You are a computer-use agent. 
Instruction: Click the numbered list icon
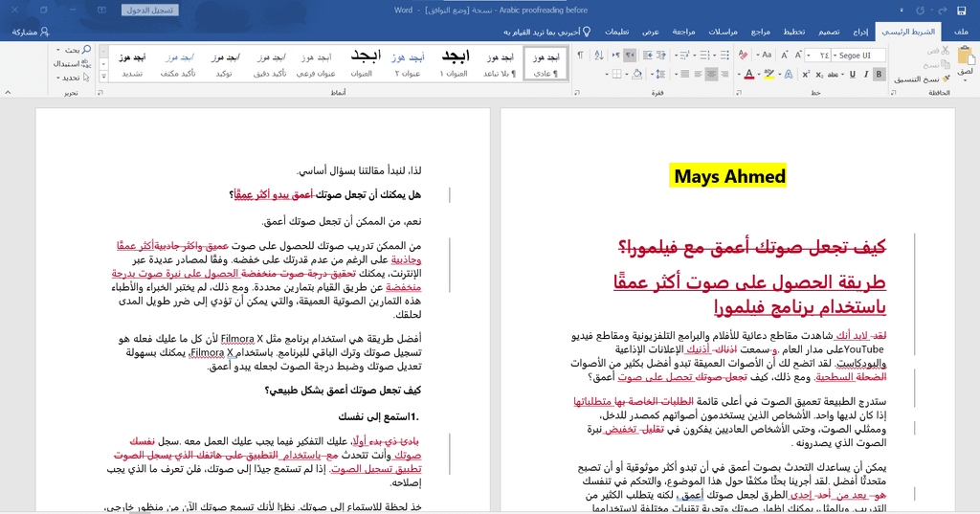click(704, 56)
